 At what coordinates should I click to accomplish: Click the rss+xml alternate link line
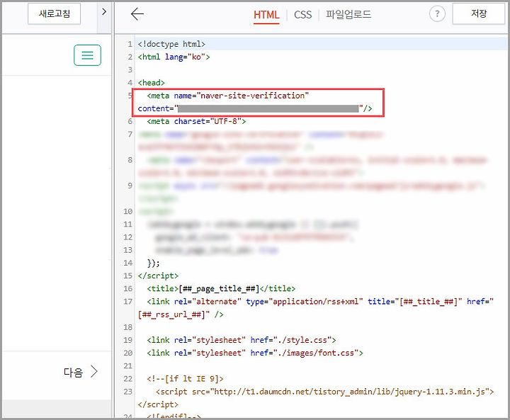click(320, 302)
